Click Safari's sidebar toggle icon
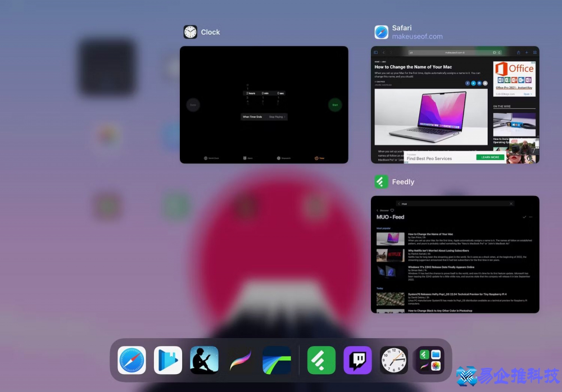Viewport: 562px width, 392px height. pos(375,53)
